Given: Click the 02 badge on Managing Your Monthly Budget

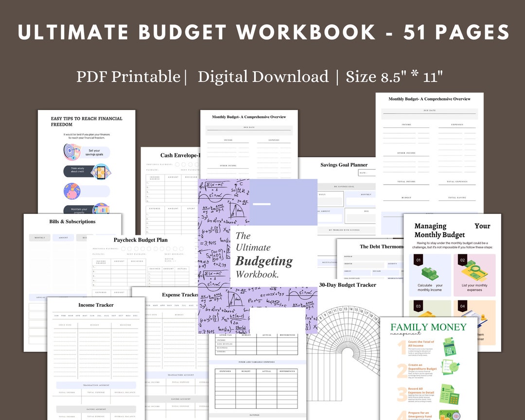Looking at the screenshot, I should click(462, 260).
